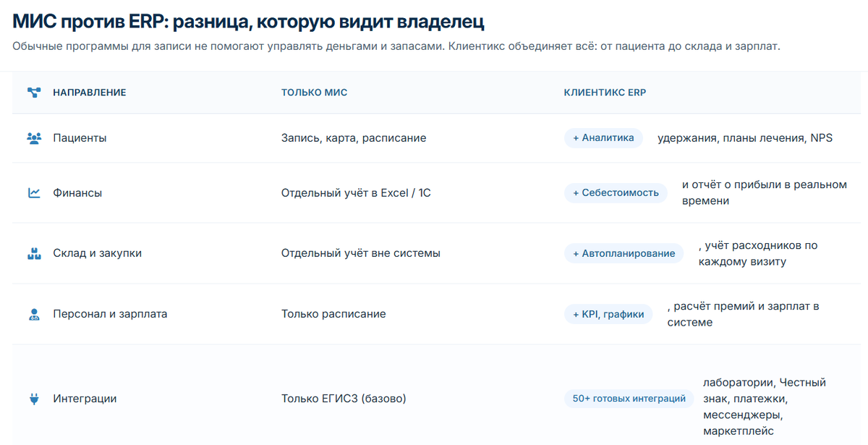Screen dimensions: 868x445
Task: Click the 'Только расписание' cell
Action: (x=333, y=314)
